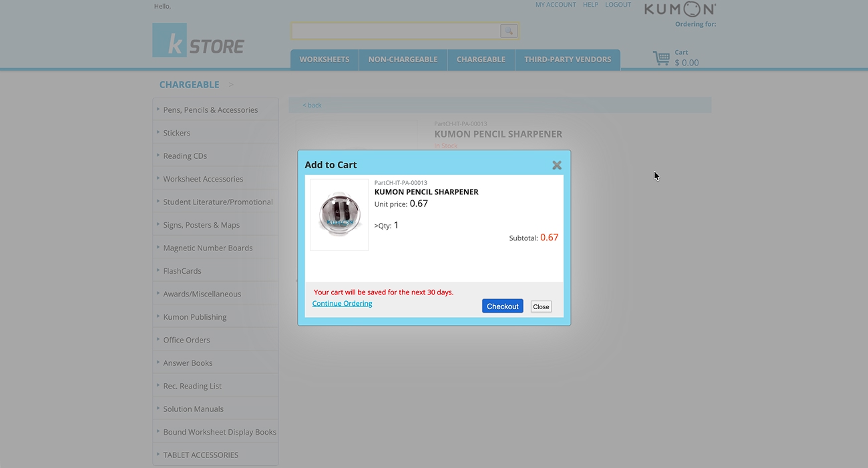
Task: Click the Kumon logo
Action: click(x=680, y=9)
